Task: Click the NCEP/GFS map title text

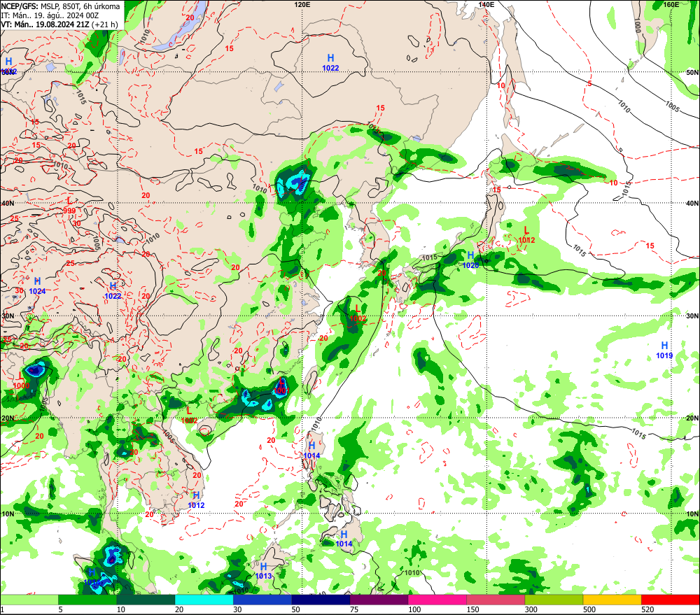Action: click(x=60, y=6)
